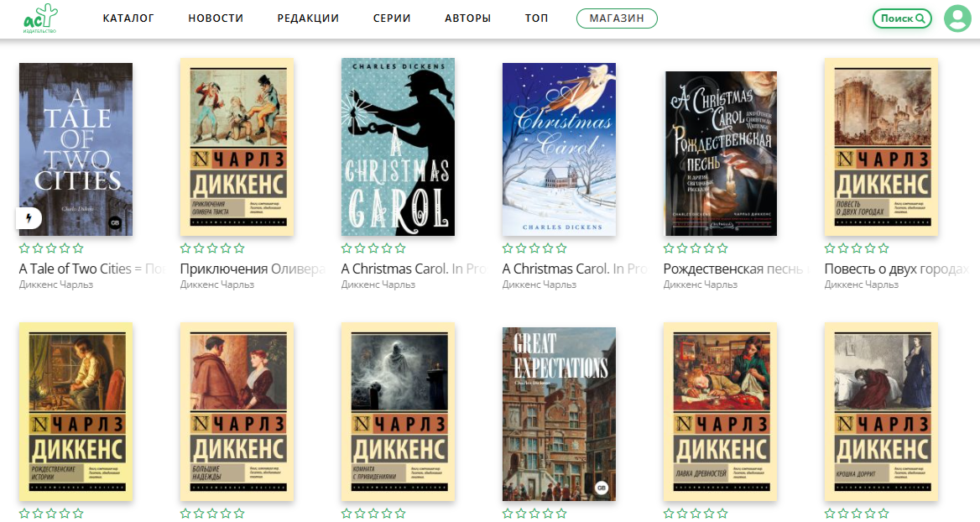This screenshot has width=980, height=522.
Task: Open the Рождественская песнь dark cover
Action: [721, 154]
